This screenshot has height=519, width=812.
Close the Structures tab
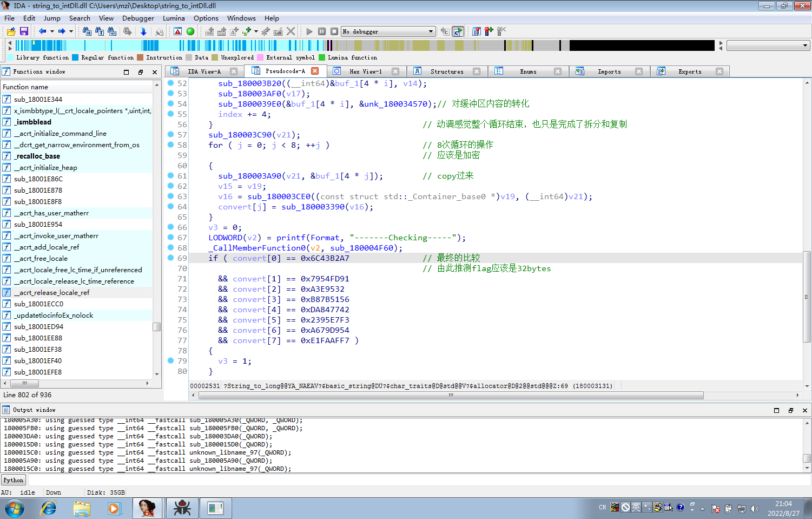(x=477, y=71)
